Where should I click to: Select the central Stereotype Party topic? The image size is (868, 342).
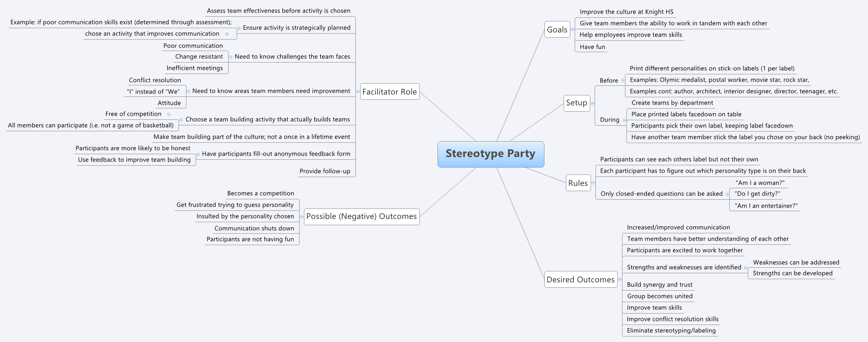[x=491, y=154]
